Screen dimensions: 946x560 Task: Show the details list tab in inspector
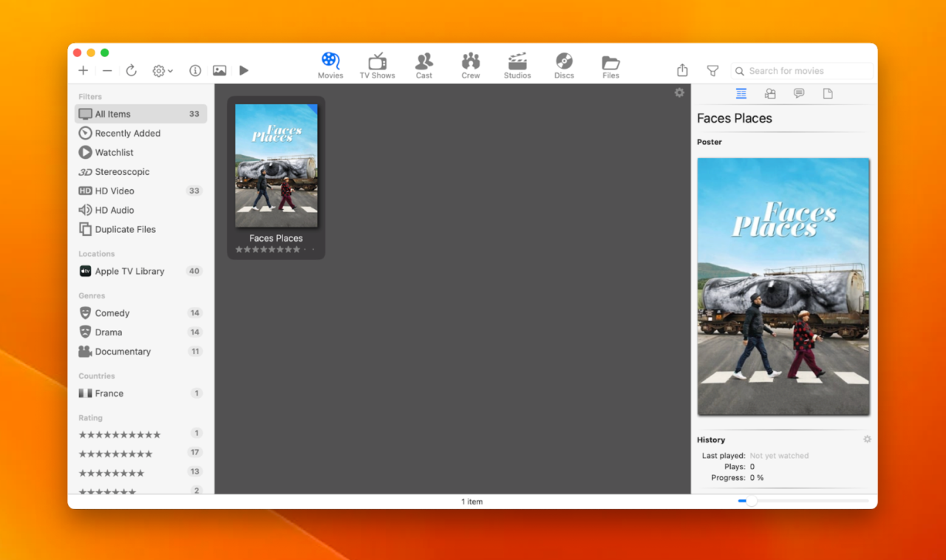(741, 94)
